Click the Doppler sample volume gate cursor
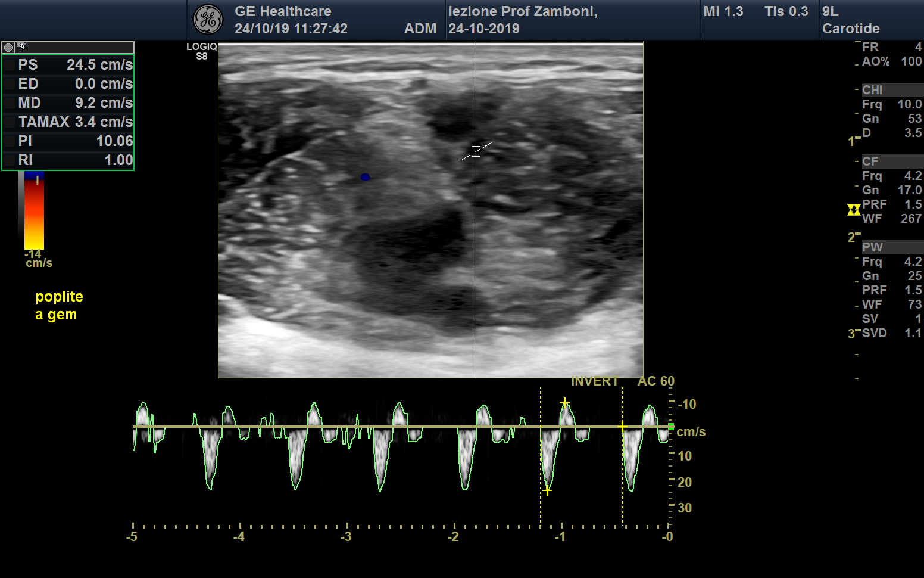 point(476,151)
